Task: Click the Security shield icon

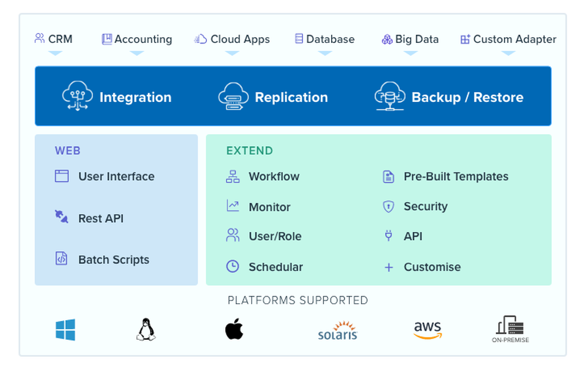Action: tap(389, 207)
